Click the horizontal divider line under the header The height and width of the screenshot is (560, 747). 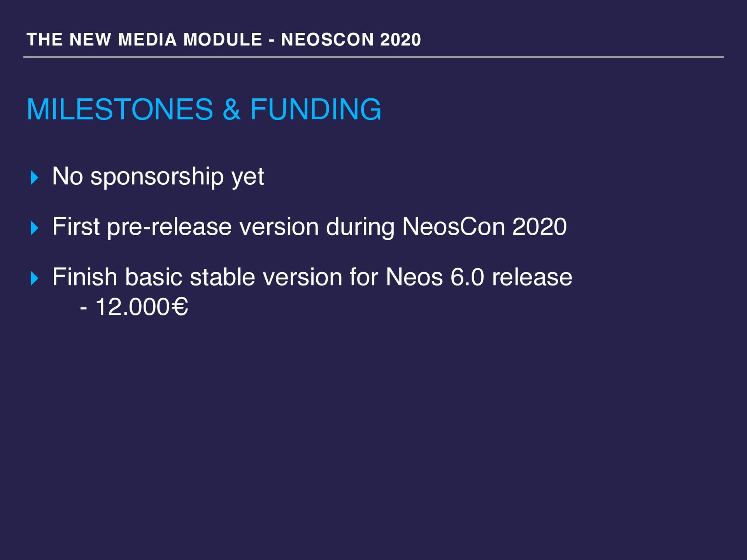coord(373,57)
